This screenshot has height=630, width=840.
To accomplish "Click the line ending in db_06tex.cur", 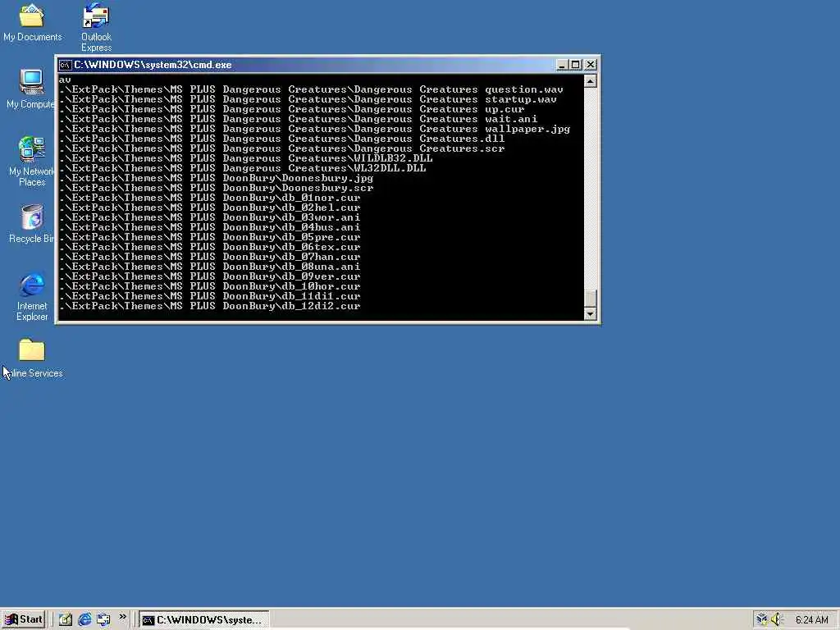I will 209,247.
